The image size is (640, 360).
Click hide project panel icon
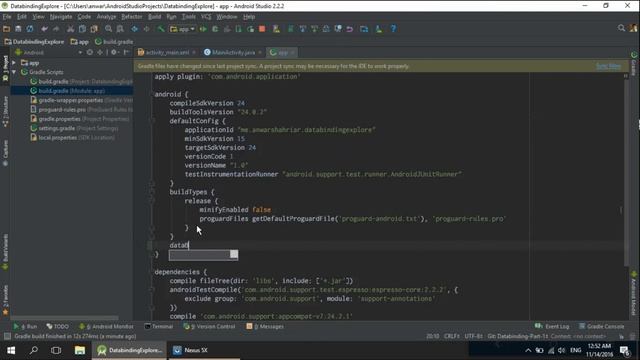(x=127, y=53)
